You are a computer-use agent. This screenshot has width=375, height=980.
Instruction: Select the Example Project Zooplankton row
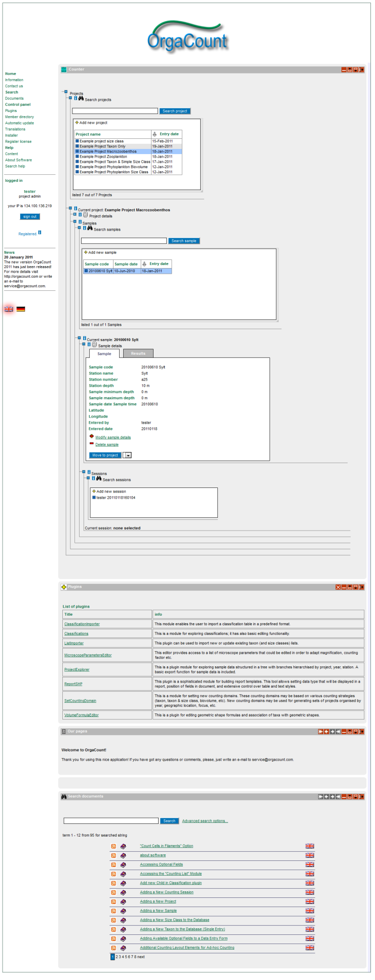[x=128, y=157]
